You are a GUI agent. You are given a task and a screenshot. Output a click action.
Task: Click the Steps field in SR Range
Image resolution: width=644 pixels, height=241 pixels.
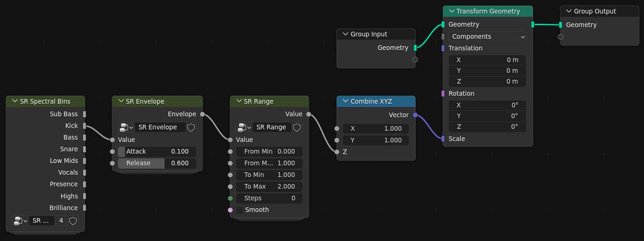click(x=269, y=198)
